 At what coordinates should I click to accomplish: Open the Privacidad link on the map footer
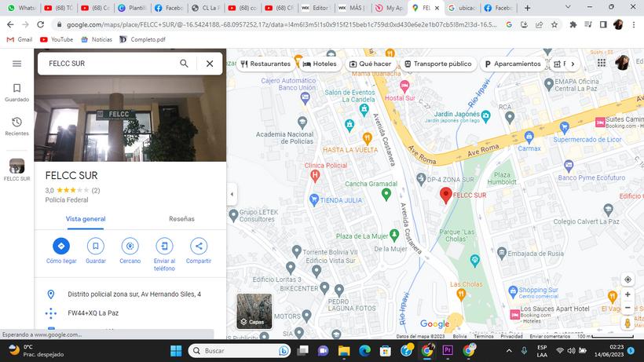(511, 336)
